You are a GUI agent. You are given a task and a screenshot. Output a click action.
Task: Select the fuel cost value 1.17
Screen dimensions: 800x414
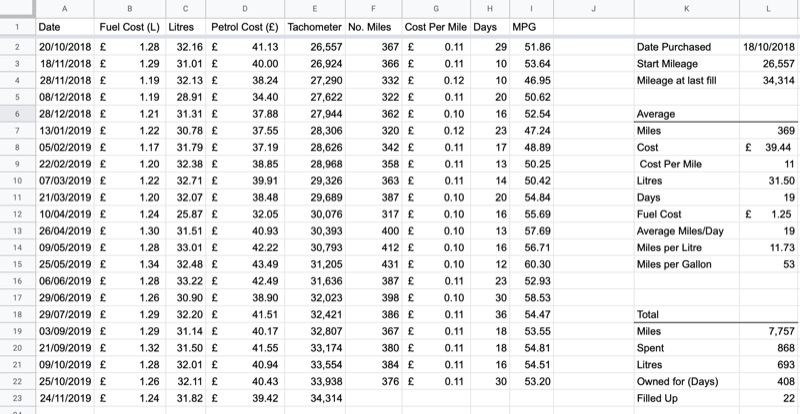tap(130, 148)
